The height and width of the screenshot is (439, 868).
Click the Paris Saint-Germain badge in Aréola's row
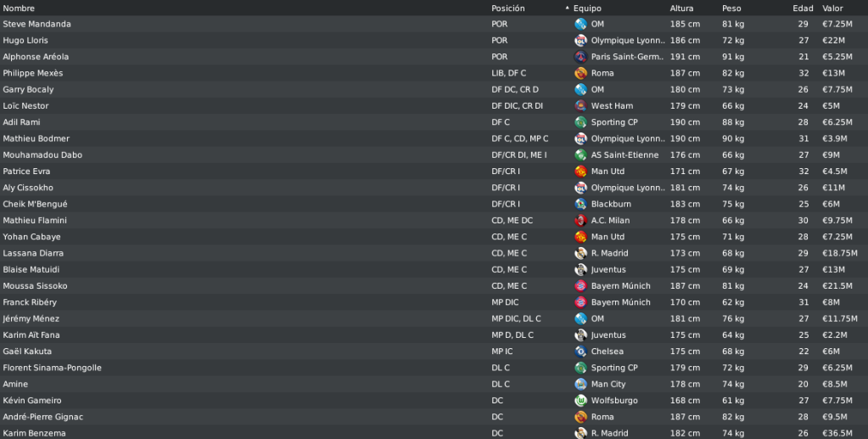tap(580, 57)
